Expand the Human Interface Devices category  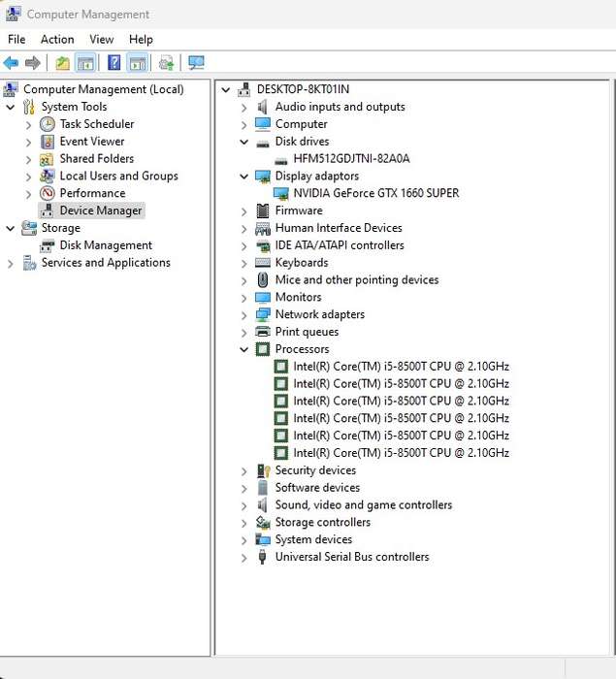click(244, 229)
